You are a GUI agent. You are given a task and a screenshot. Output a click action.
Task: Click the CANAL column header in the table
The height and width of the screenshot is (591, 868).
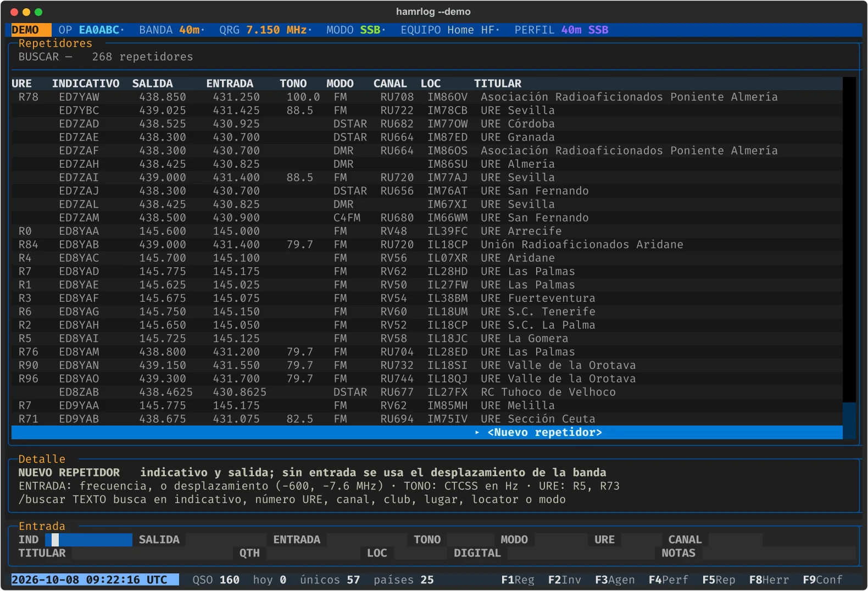pos(390,84)
